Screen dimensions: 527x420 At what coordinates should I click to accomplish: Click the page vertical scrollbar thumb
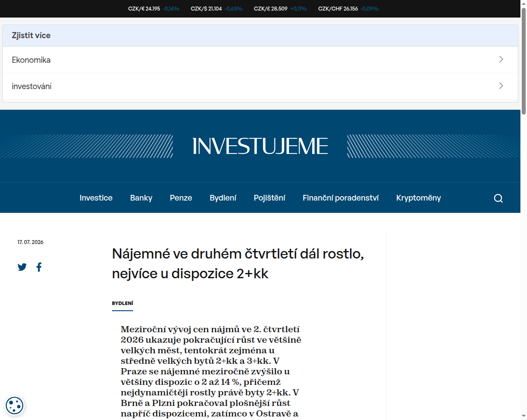coord(523,61)
